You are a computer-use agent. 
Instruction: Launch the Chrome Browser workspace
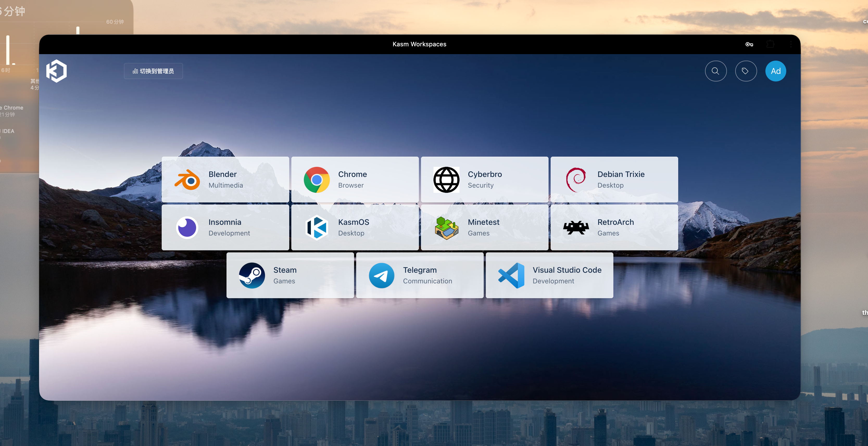click(355, 180)
